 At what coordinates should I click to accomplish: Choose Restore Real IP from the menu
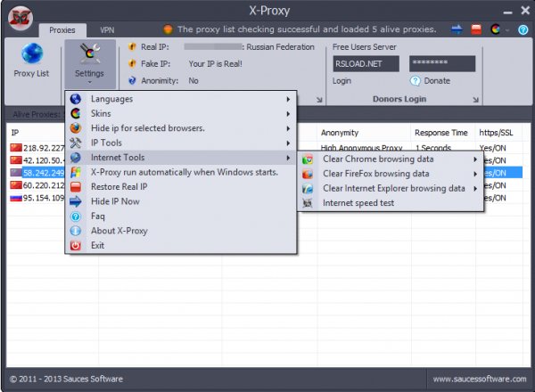click(180, 187)
